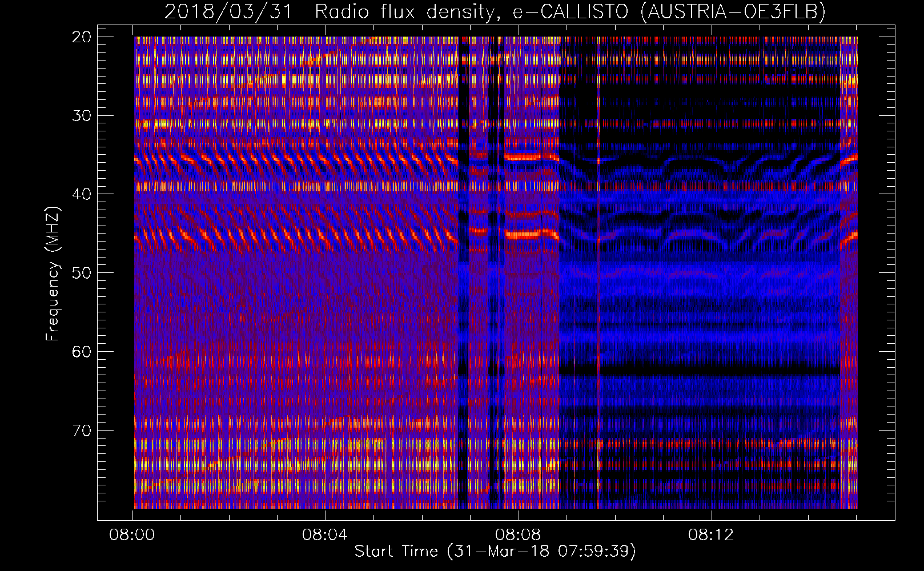Select the 08:04 time tick label
This screenshot has height=571, width=924.
point(325,535)
